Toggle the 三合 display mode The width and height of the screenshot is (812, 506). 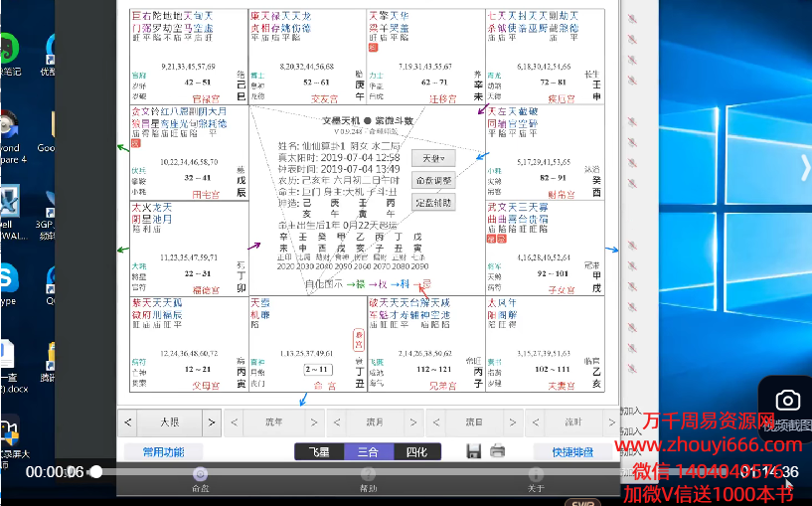(x=369, y=452)
